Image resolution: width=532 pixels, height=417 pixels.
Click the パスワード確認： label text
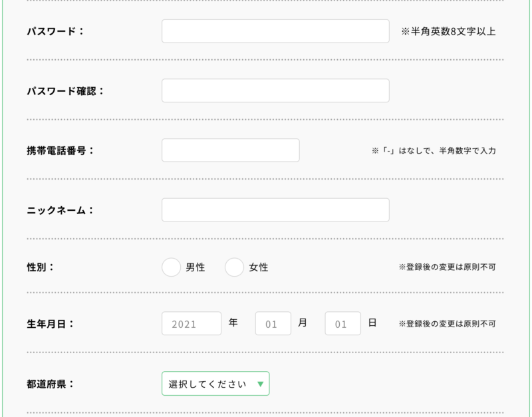coord(65,91)
